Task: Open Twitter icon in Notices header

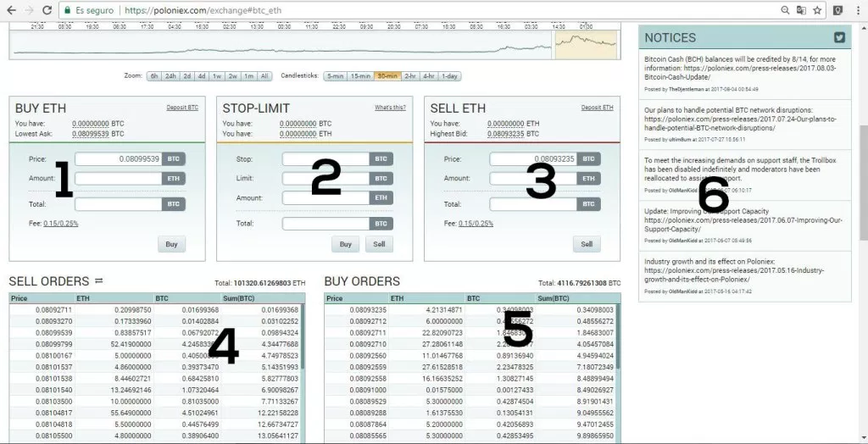Action: pos(840,37)
